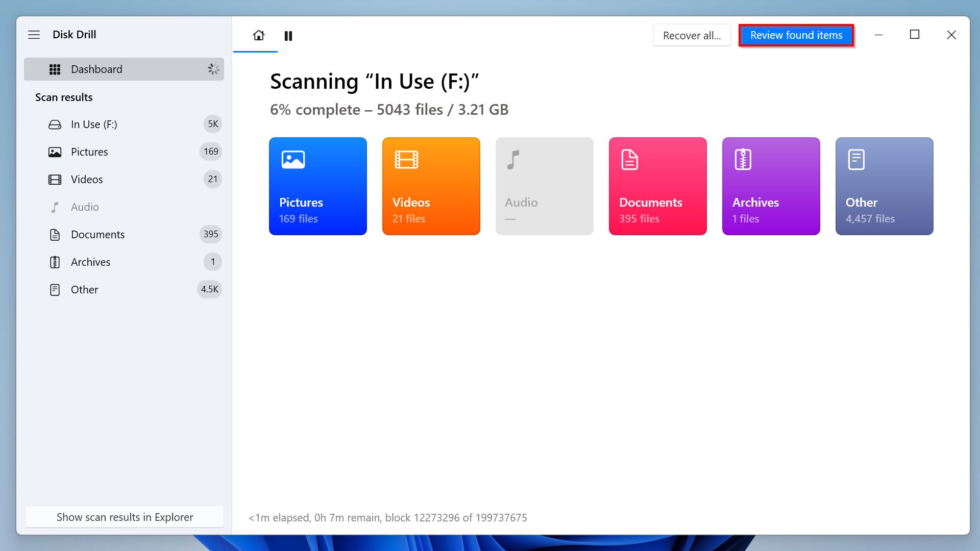Click the Archives category icon
980x551 pixels.
742,160
